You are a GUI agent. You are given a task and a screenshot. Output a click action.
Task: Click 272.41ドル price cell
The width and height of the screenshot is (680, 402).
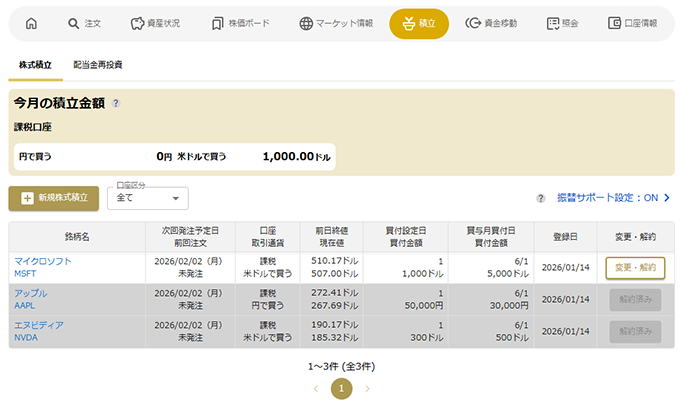(x=334, y=293)
